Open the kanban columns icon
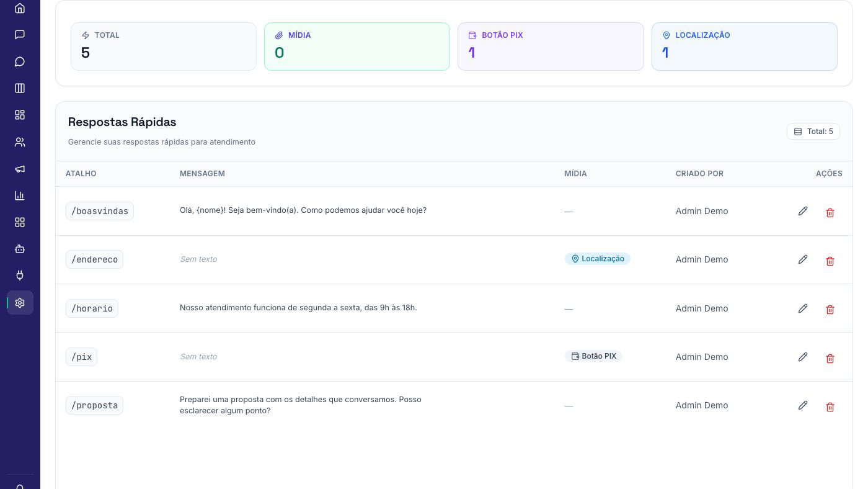Image resolution: width=868 pixels, height=489 pixels. (x=20, y=88)
